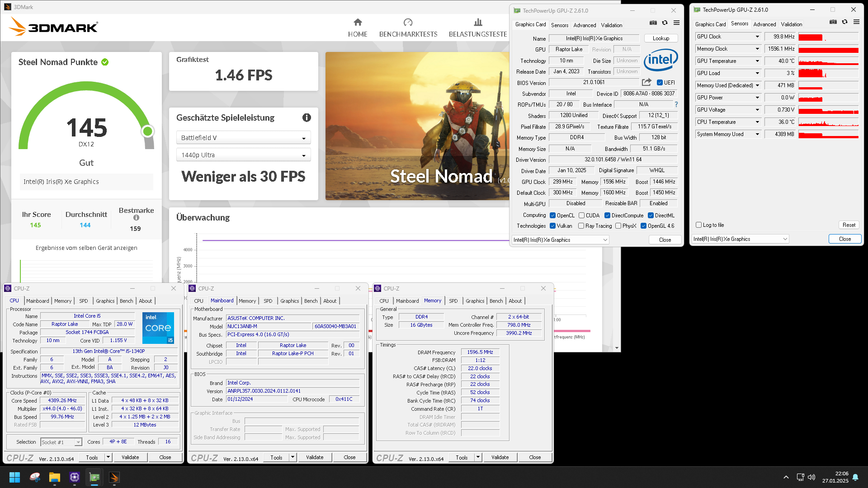
Task: Open hamburger menu in GPU-Z Sensors window
Action: (x=856, y=22)
